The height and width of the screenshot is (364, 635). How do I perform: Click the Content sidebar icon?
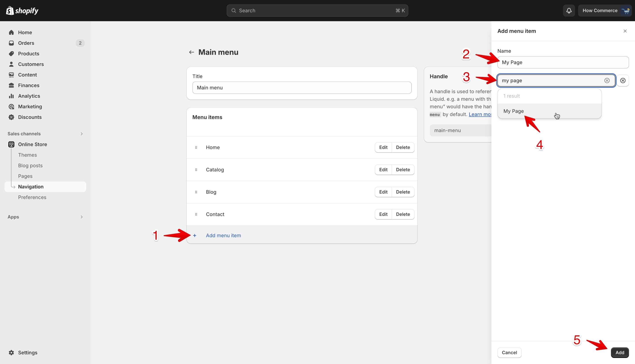coord(11,75)
